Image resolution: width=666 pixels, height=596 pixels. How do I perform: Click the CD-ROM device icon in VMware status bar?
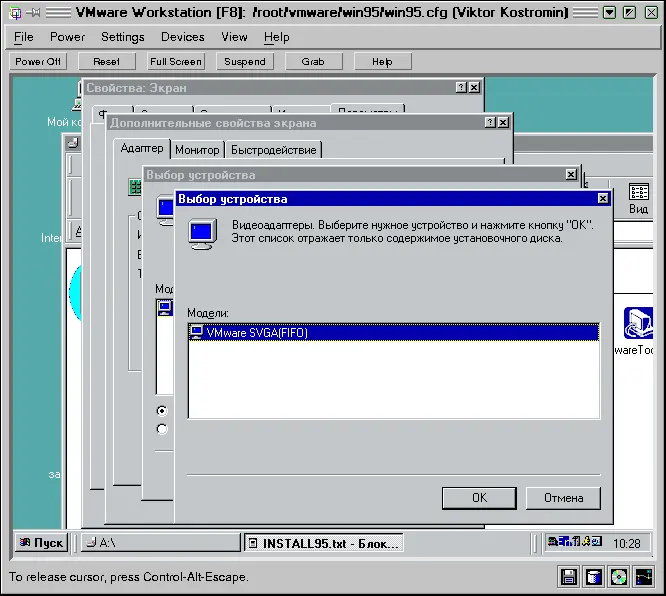[618, 577]
